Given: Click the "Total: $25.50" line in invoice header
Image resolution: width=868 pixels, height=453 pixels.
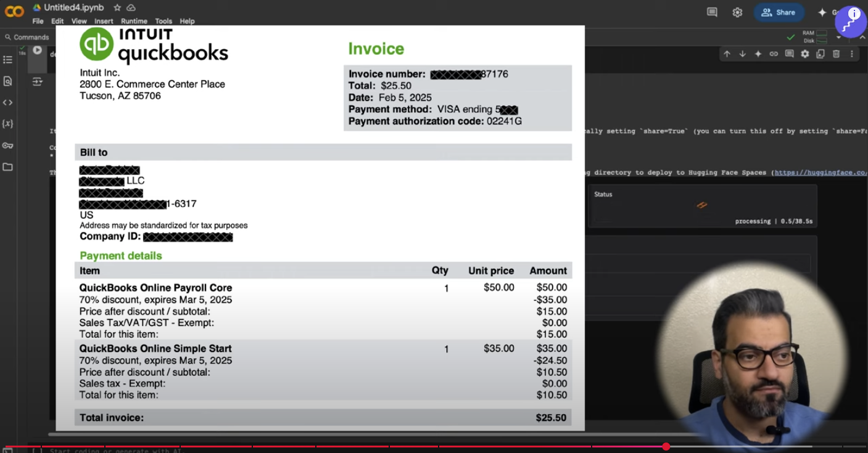Looking at the screenshot, I should pyautogui.click(x=379, y=86).
